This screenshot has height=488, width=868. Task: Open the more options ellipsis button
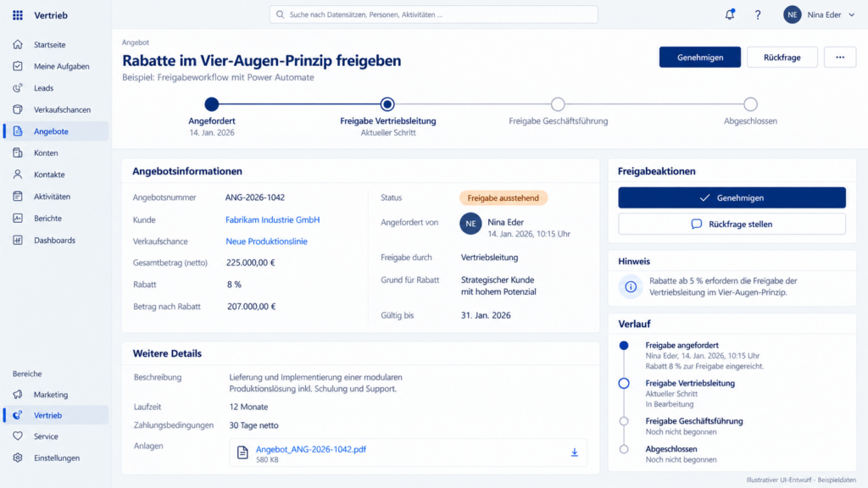pos(840,57)
